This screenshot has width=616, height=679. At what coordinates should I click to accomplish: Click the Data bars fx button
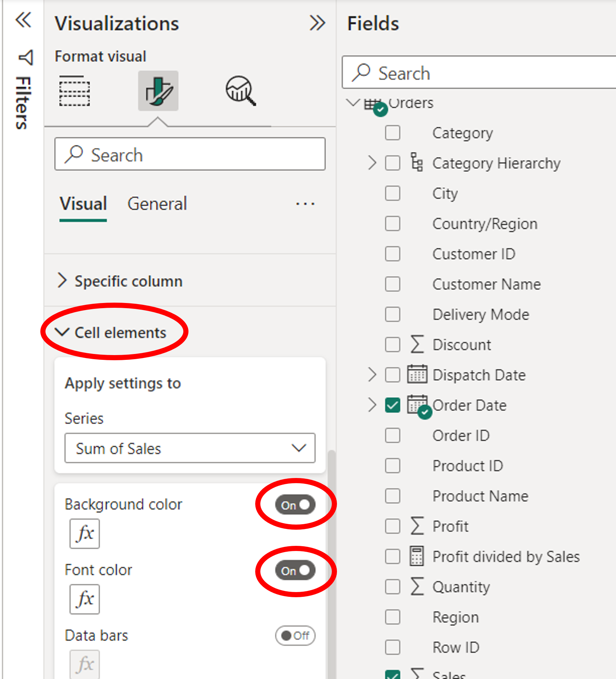coord(84,663)
